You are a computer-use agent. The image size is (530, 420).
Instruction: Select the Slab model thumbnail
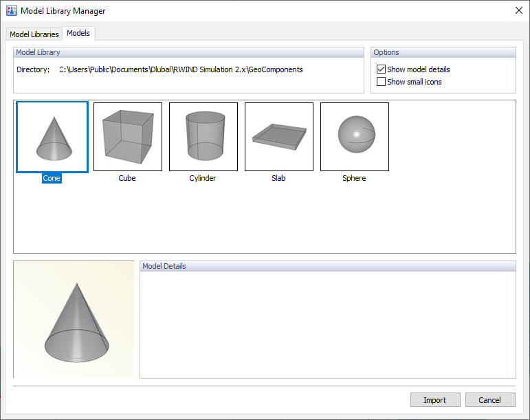[x=279, y=137]
